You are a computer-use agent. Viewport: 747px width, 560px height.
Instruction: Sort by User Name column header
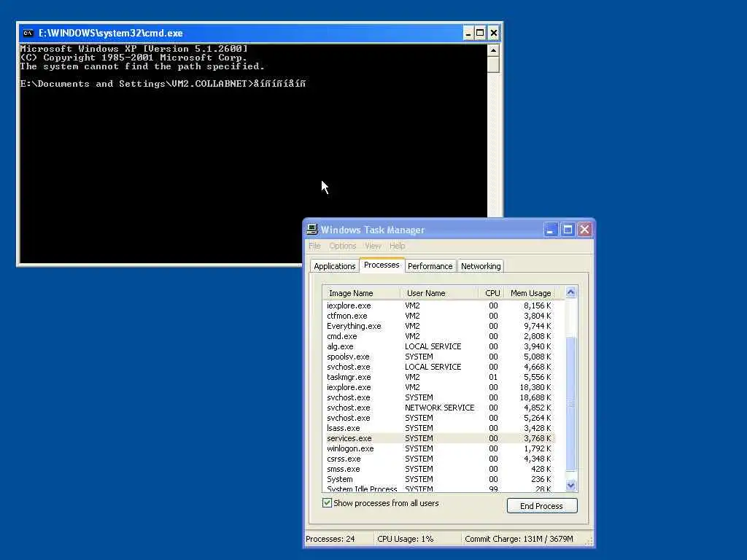[x=438, y=293]
